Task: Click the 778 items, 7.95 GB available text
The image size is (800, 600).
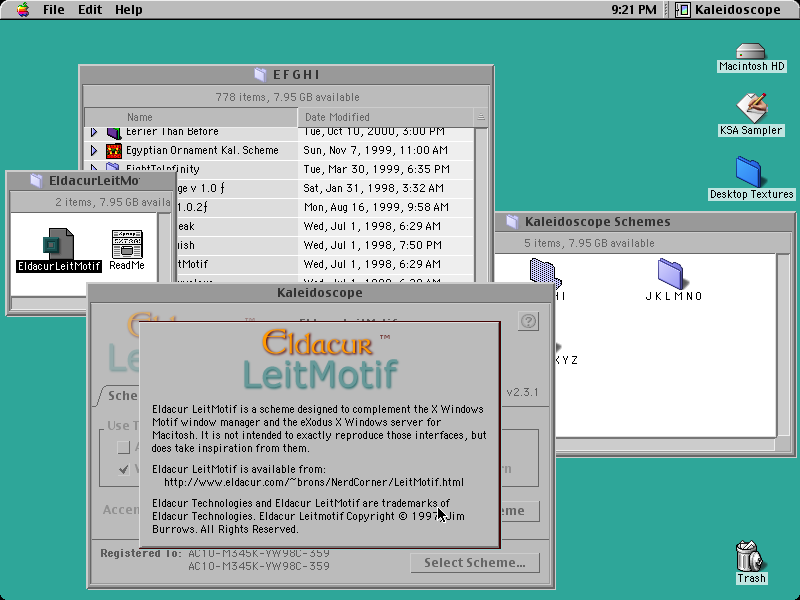Action: point(287,97)
